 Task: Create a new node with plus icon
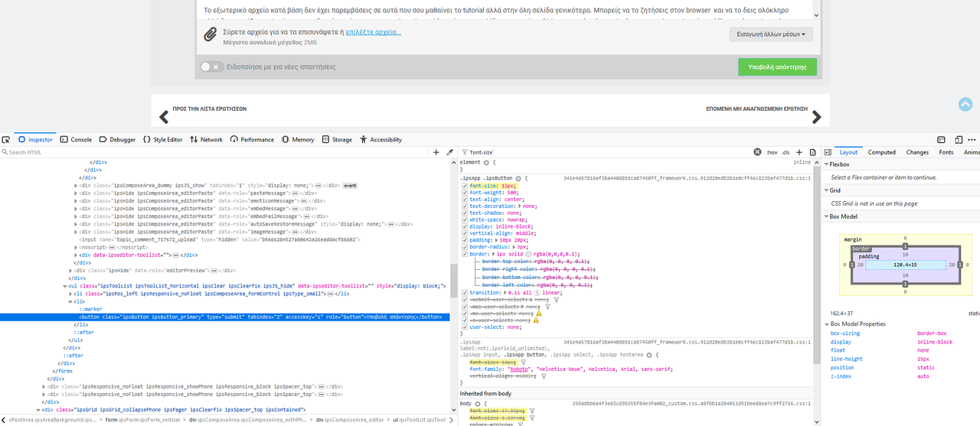pyautogui.click(x=436, y=152)
